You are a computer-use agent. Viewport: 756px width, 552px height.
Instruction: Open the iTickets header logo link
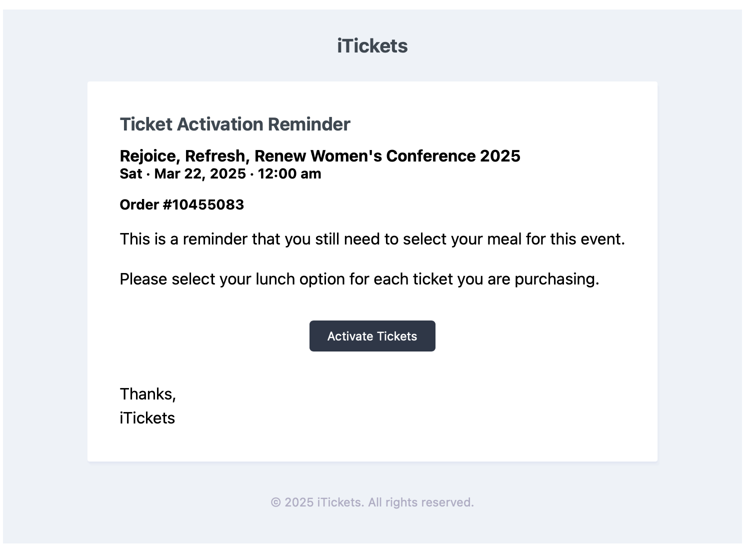pos(372,45)
